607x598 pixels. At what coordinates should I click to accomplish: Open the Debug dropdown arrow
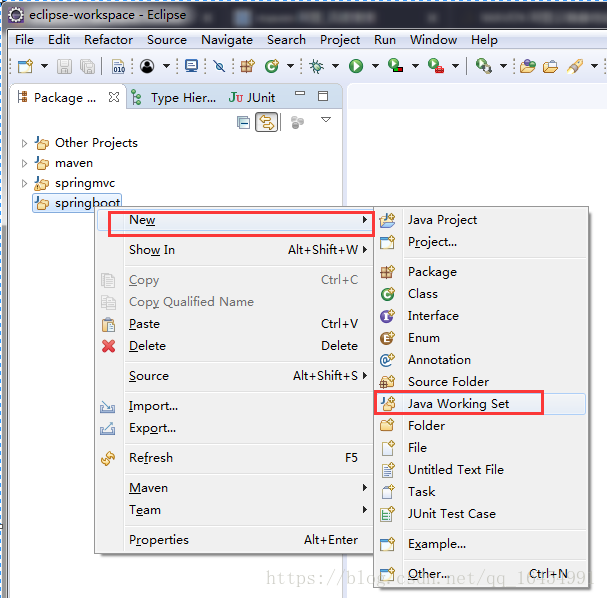336,66
